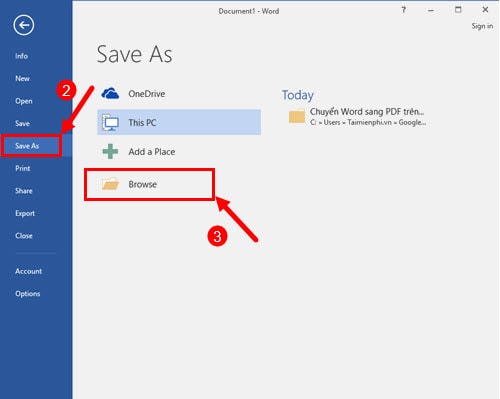The height and width of the screenshot is (399, 500).
Task: Choose Add a Place
Action: 179,152
